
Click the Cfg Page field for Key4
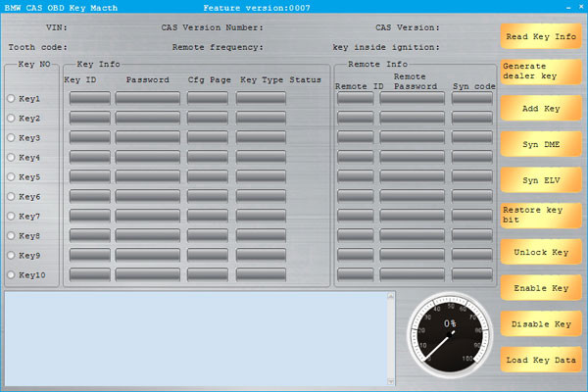pyautogui.click(x=208, y=157)
